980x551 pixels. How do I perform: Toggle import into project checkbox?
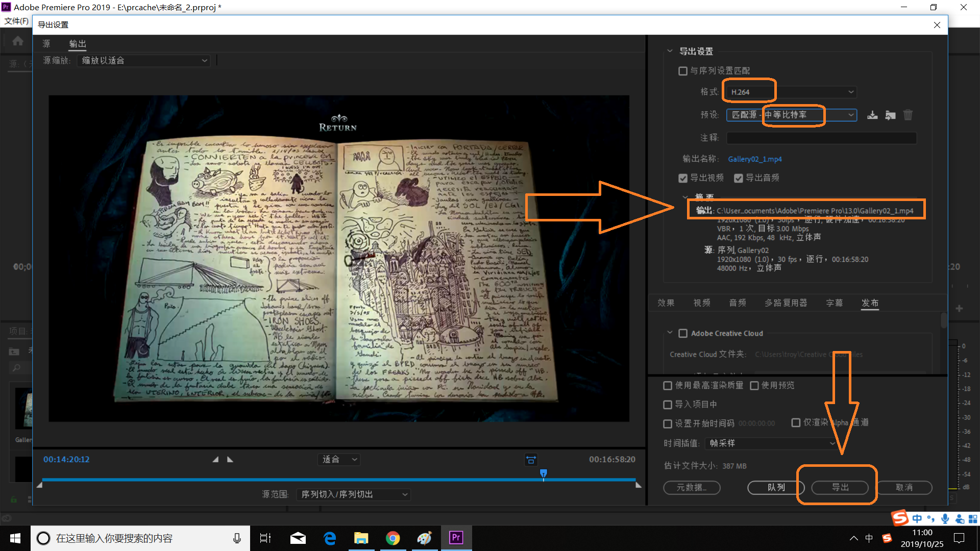(667, 405)
